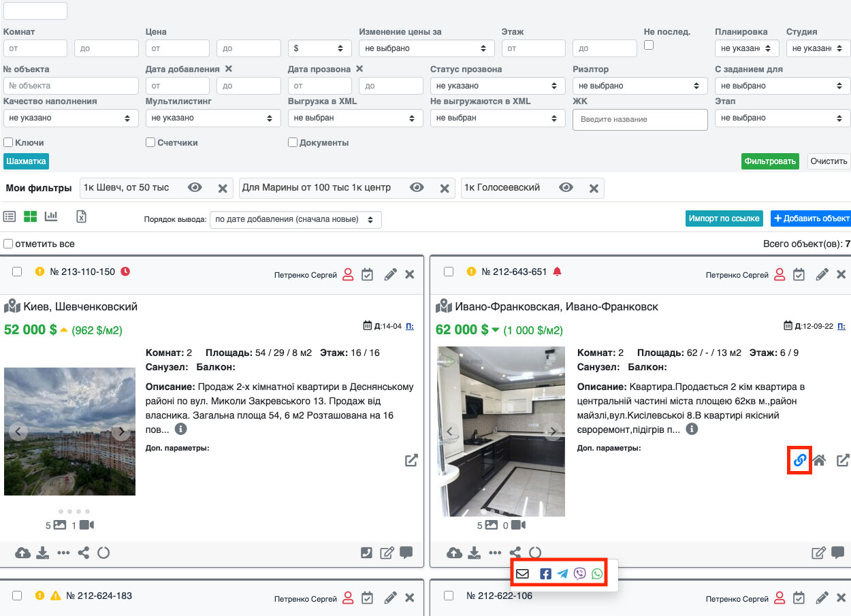Screen dimensions: 851x616
Task: Share listing via WhatsApp icon
Action: coord(597,574)
